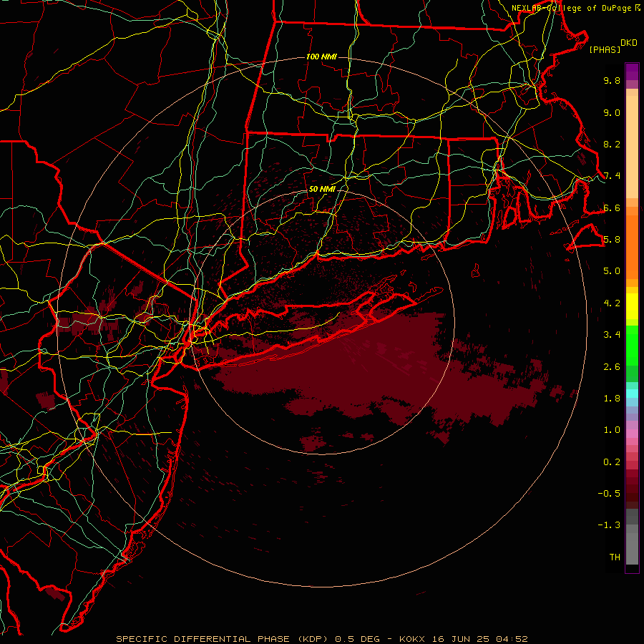Screen dimensions: 644x644
Task: Click the gray bottom segment of color bar
Action: pos(632,545)
